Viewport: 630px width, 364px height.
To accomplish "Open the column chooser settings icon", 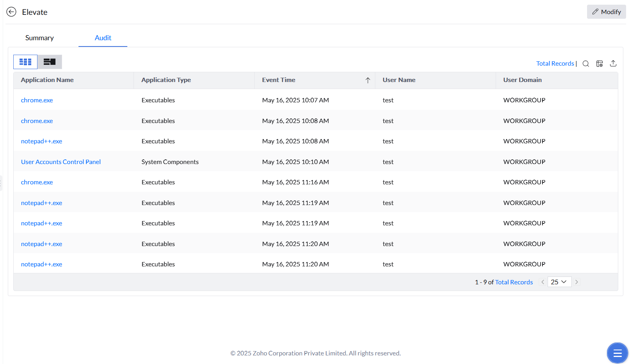I will pos(600,63).
